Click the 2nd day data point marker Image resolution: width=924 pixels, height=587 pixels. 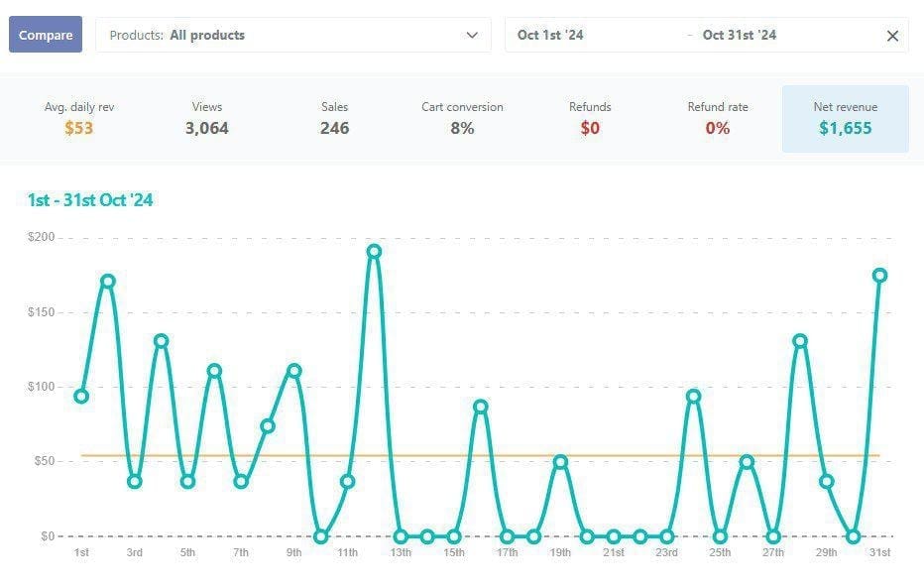(108, 282)
